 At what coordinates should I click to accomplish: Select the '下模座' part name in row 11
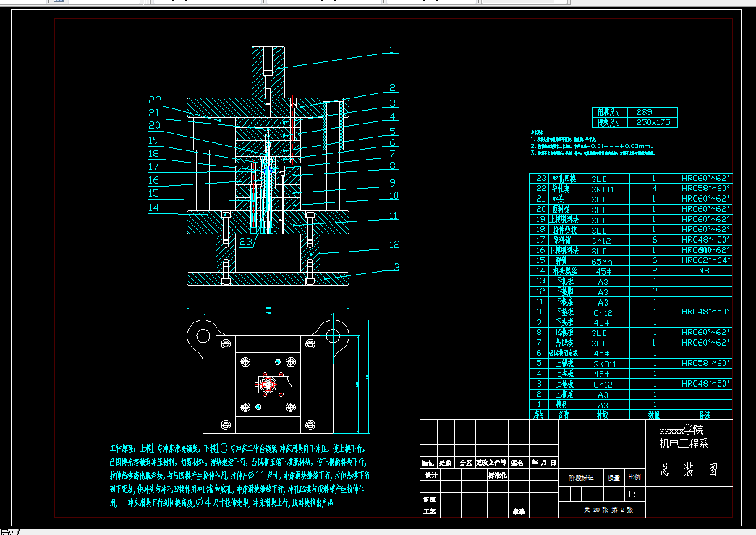[564, 301]
